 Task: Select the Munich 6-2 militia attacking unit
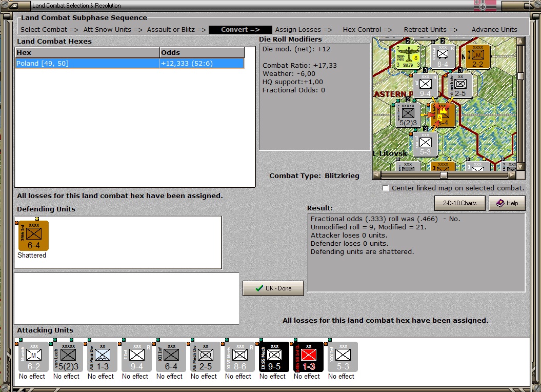click(33, 357)
